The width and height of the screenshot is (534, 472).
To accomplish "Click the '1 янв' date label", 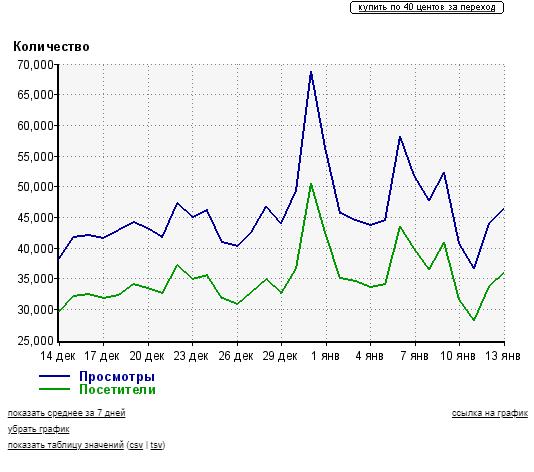I will tap(326, 356).
